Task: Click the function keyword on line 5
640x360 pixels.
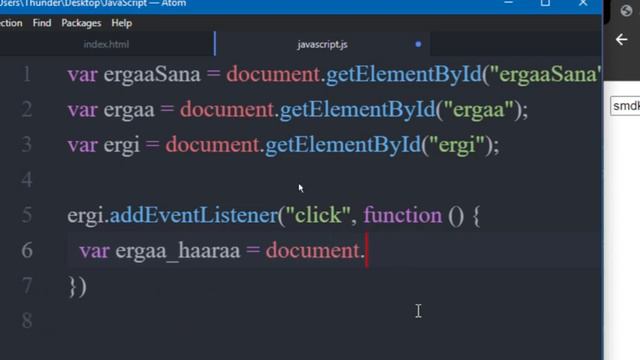Action: pos(402,215)
